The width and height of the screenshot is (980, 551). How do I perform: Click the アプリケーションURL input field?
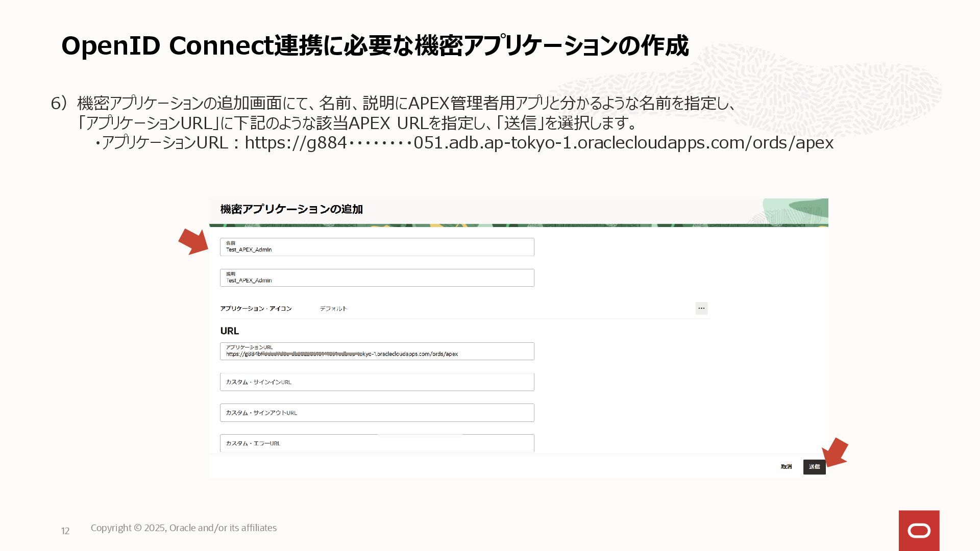tap(377, 351)
